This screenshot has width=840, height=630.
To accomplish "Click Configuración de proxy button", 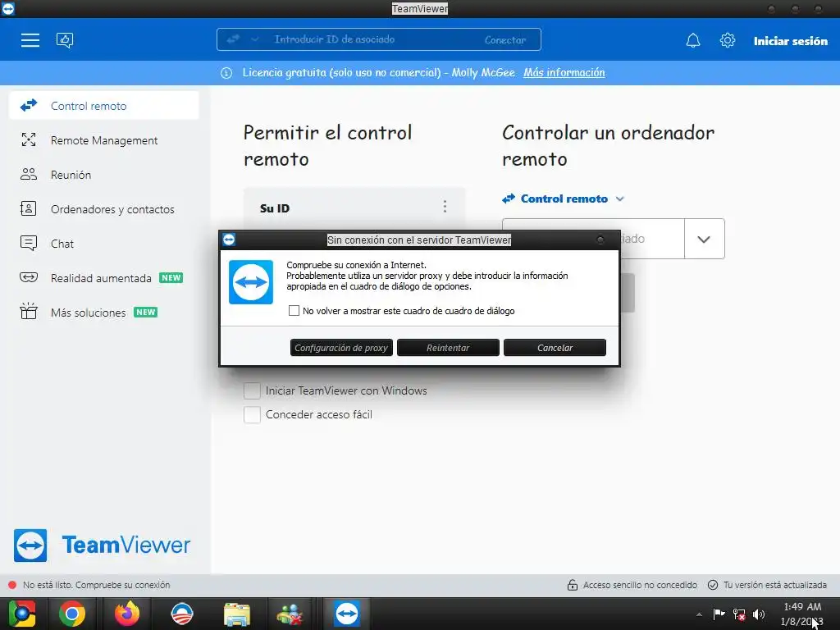I will click(x=341, y=348).
